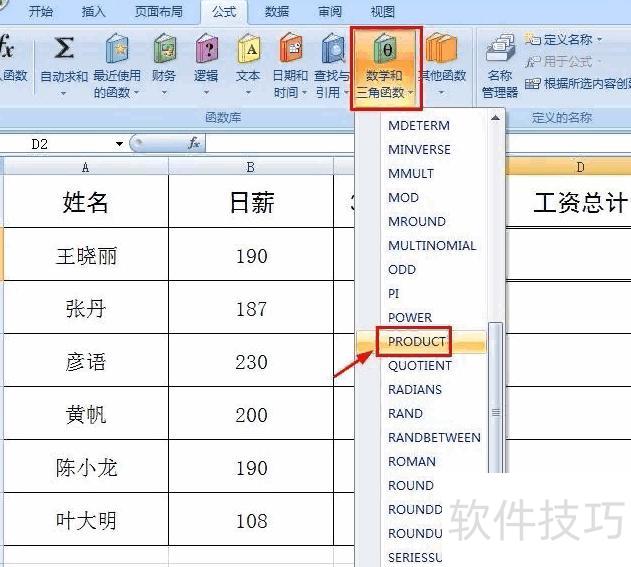631x567 pixels.
Task: Switch to the 开始 tab
Action: pyautogui.click(x=41, y=11)
